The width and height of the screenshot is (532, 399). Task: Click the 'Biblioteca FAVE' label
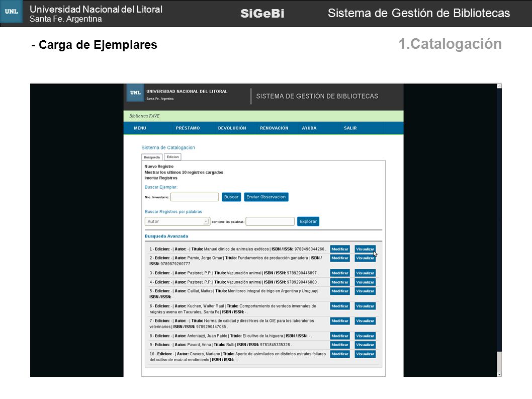click(x=144, y=116)
